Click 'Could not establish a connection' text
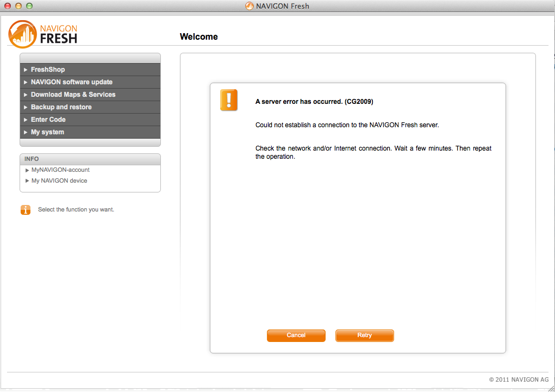 click(x=347, y=125)
